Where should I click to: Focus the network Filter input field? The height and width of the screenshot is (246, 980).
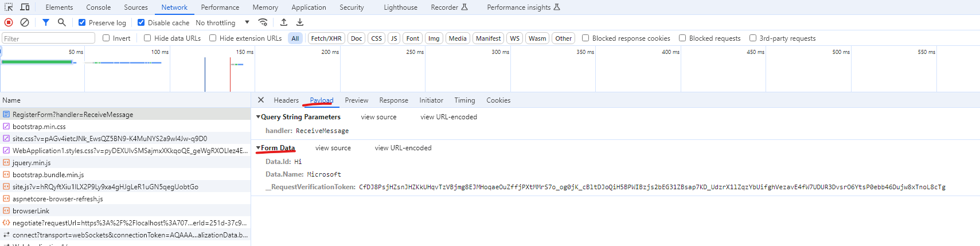click(48, 38)
